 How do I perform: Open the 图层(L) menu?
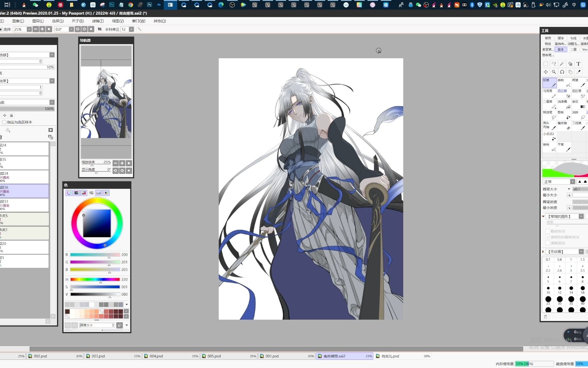pos(38,21)
